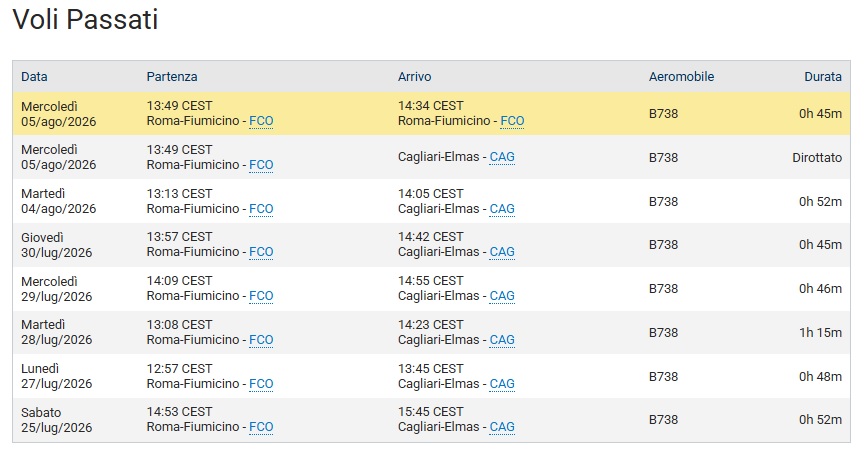The height and width of the screenshot is (452, 865).
Task: Click FCO link on Martedì 28/lug/2026 row
Action: pyautogui.click(x=261, y=339)
